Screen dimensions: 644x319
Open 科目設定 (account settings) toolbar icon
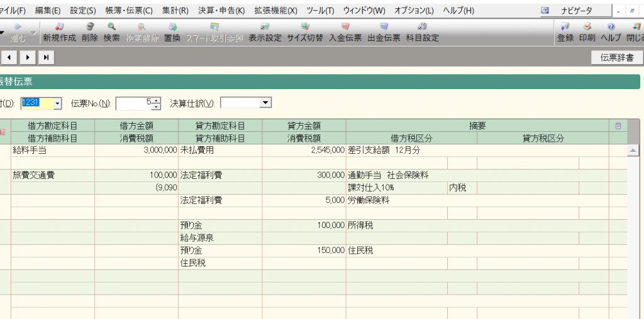pyautogui.click(x=422, y=32)
